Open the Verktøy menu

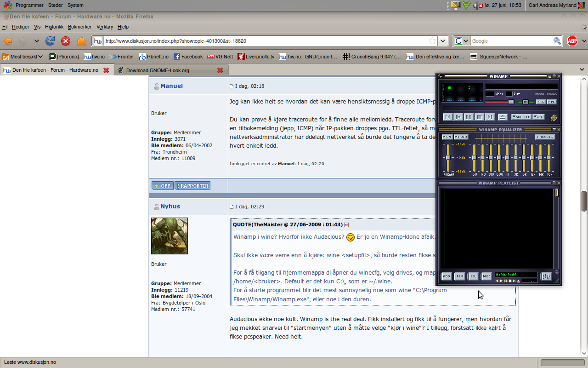click(105, 27)
